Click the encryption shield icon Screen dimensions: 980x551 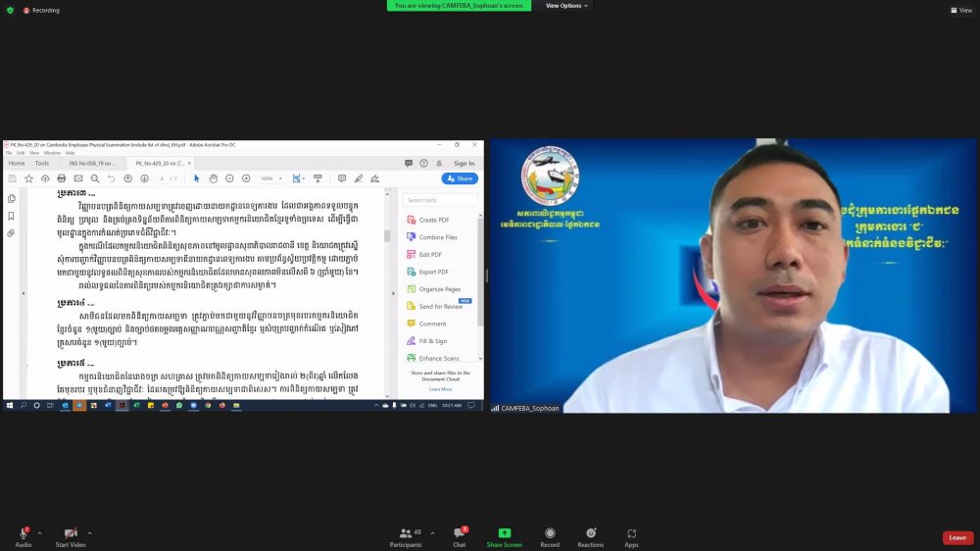(10, 10)
